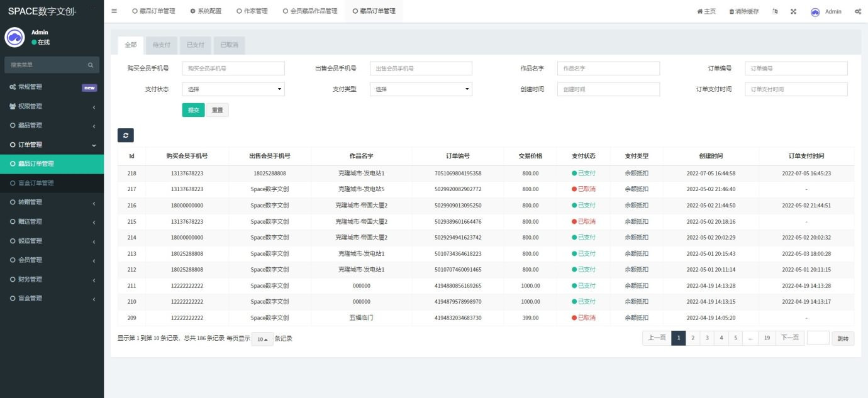The height and width of the screenshot is (398, 868).
Task: Toggle fullscreen with the expand arrows icon
Action: click(793, 11)
